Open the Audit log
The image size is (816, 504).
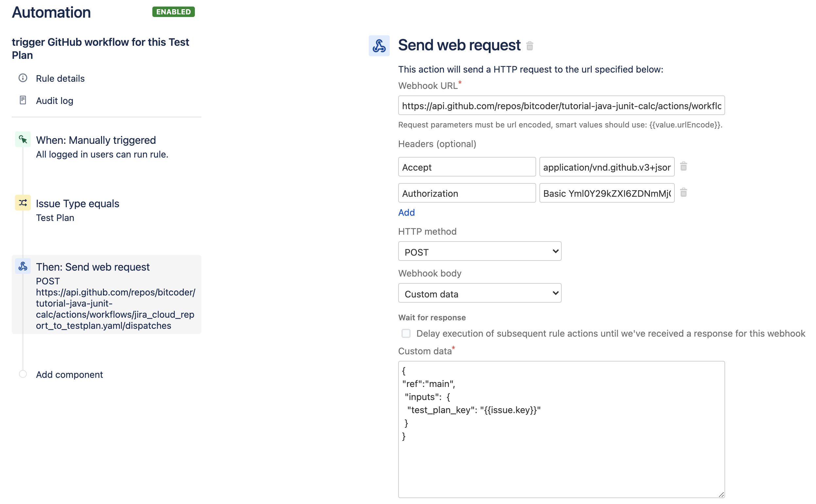tap(54, 100)
